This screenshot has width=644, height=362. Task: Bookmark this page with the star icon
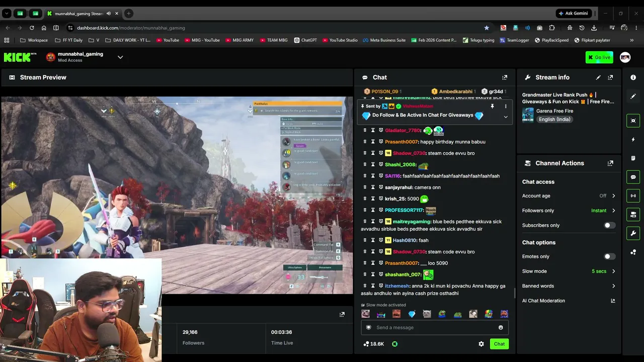(x=487, y=28)
